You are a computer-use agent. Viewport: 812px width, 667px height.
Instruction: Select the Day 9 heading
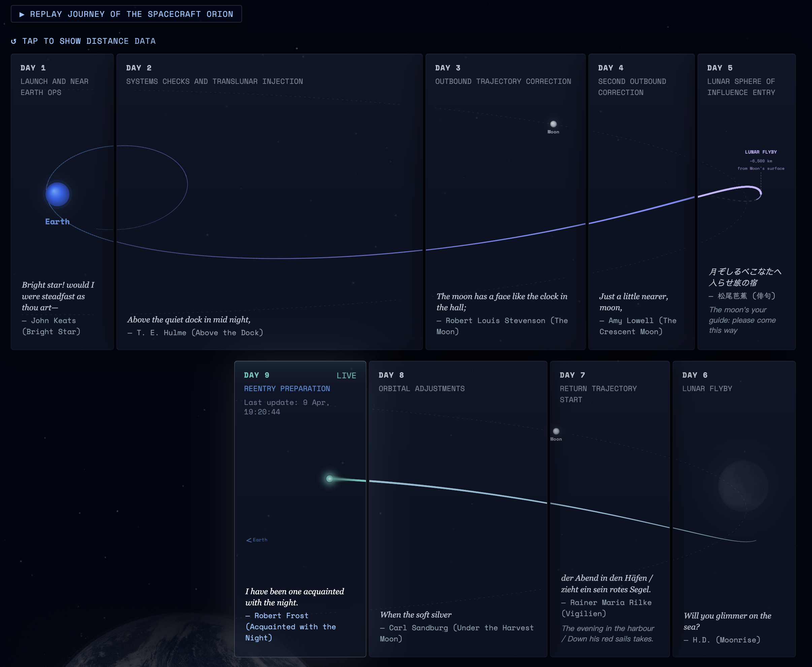click(x=257, y=375)
